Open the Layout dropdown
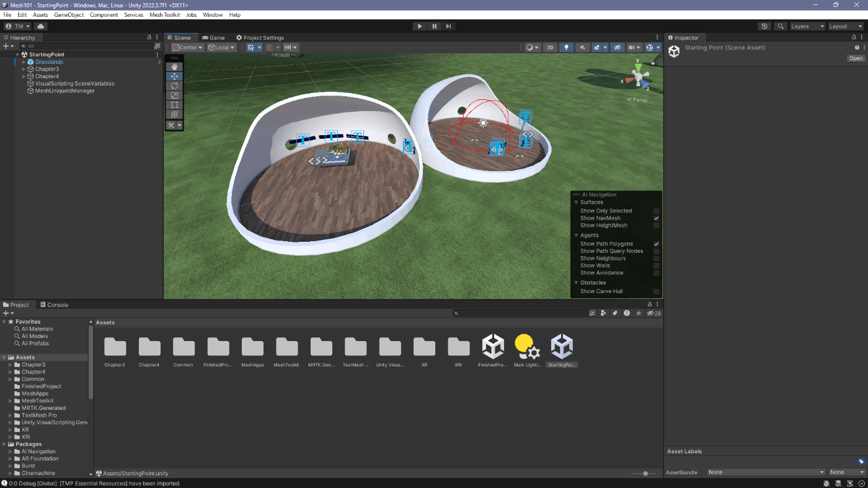The width and height of the screenshot is (868, 488). [x=845, y=26]
